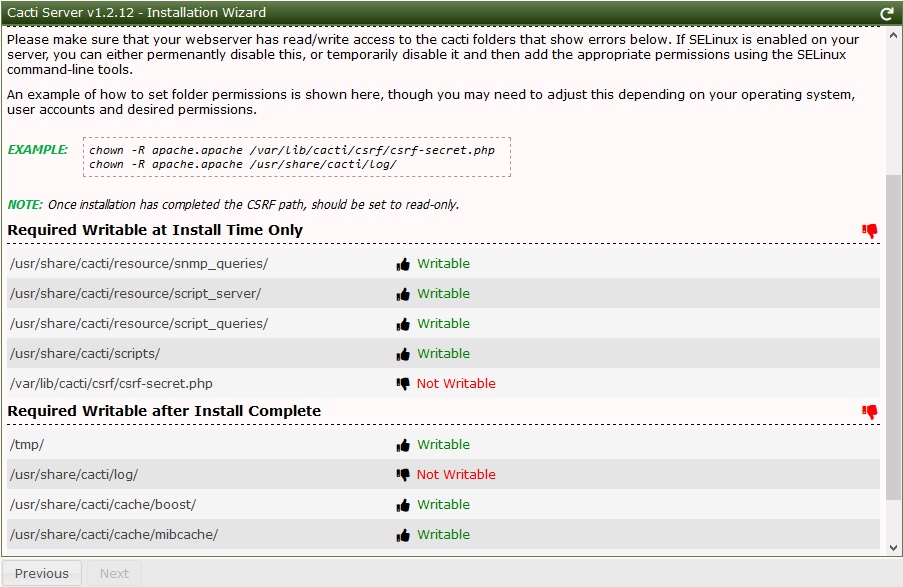The width and height of the screenshot is (903, 587).
Task: Click the thumbs-up icon for script_queries
Action: pos(403,324)
